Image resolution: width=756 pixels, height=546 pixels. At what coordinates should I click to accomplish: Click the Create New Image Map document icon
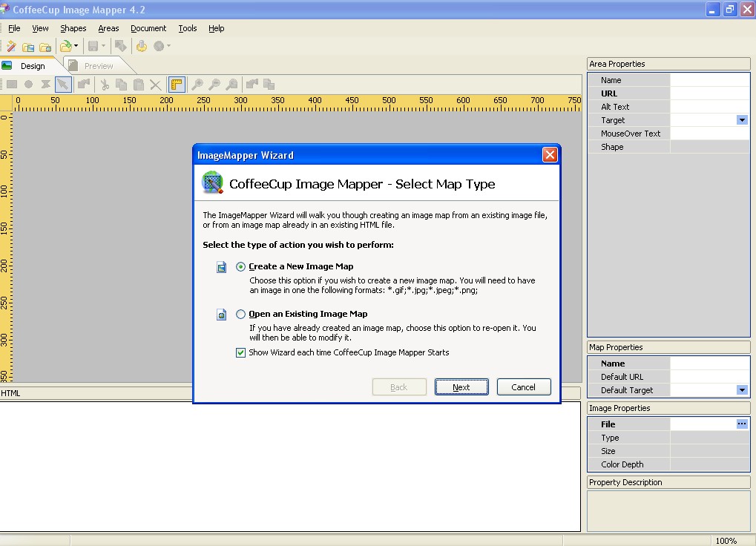(x=221, y=267)
